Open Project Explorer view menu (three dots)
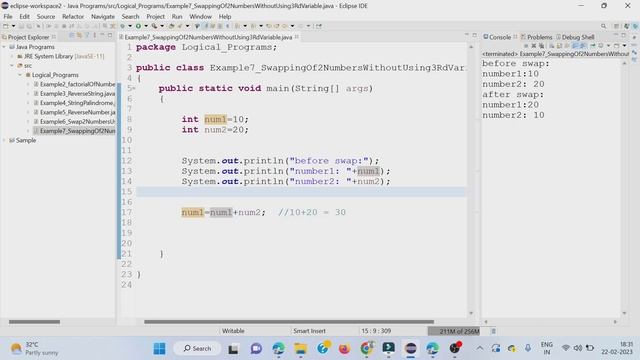 pyautogui.click(x=95, y=36)
